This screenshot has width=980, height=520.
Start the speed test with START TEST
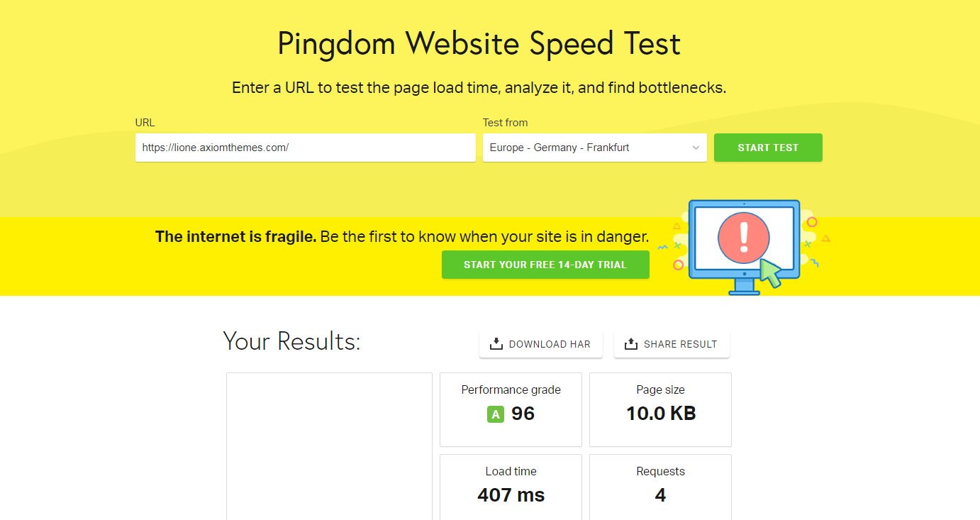768,148
